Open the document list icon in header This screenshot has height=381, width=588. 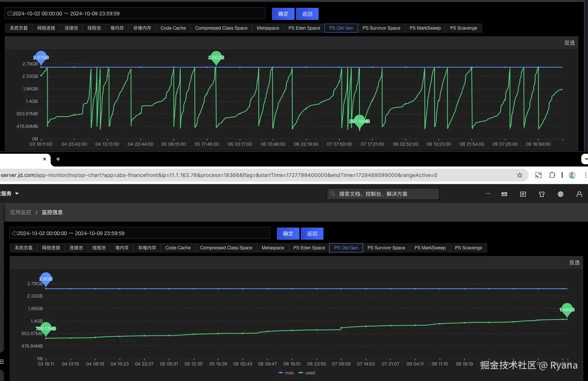point(523,194)
